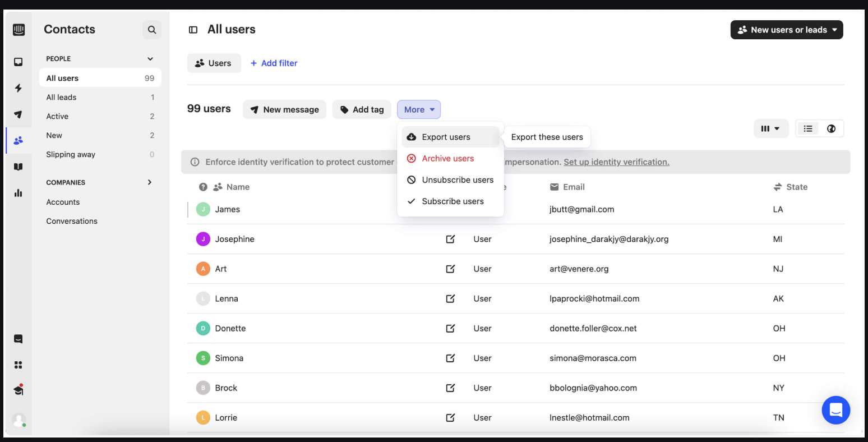Image resolution: width=868 pixels, height=442 pixels.
Task: Select the All leads list item
Action: tap(62, 97)
